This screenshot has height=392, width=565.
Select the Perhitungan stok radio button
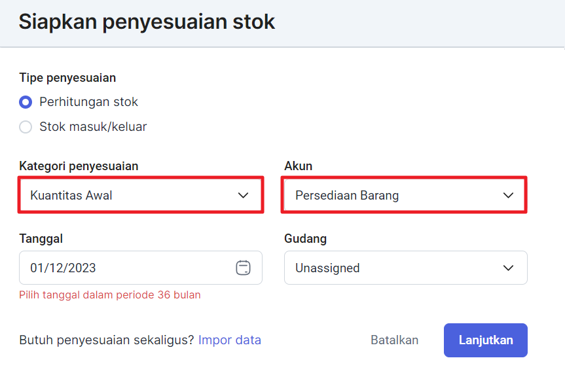point(26,102)
